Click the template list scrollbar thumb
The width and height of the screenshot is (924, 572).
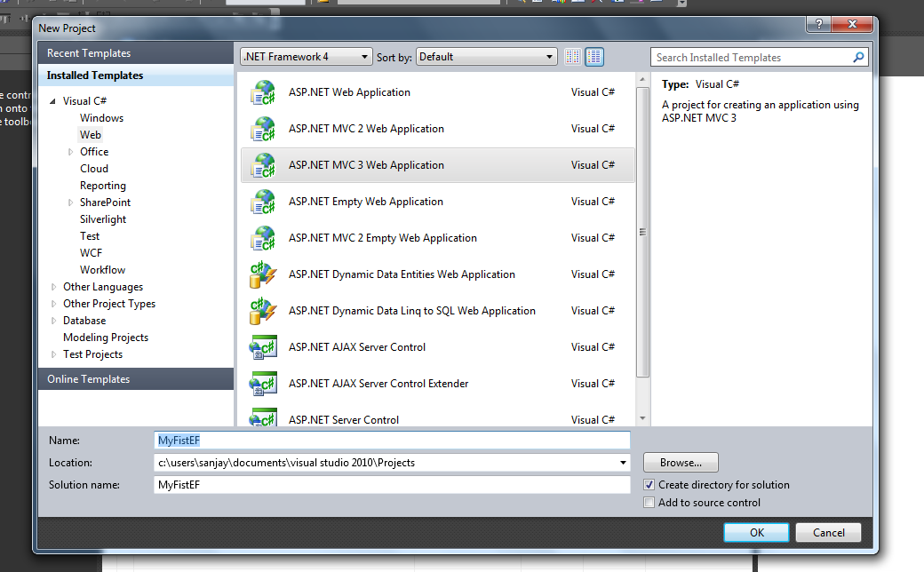[x=643, y=232]
